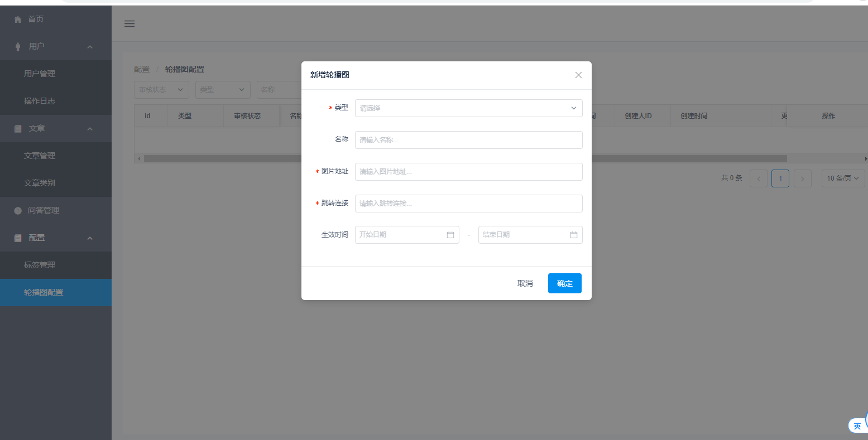This screenshot has width=868, height=440.
Task: Click the document icon beside 文章
Action: coord(18,128)
